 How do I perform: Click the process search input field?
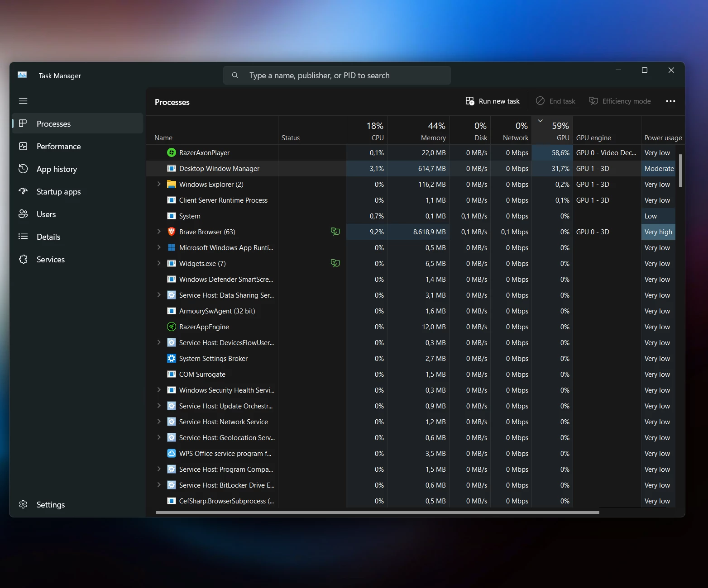tap(337, 76)
